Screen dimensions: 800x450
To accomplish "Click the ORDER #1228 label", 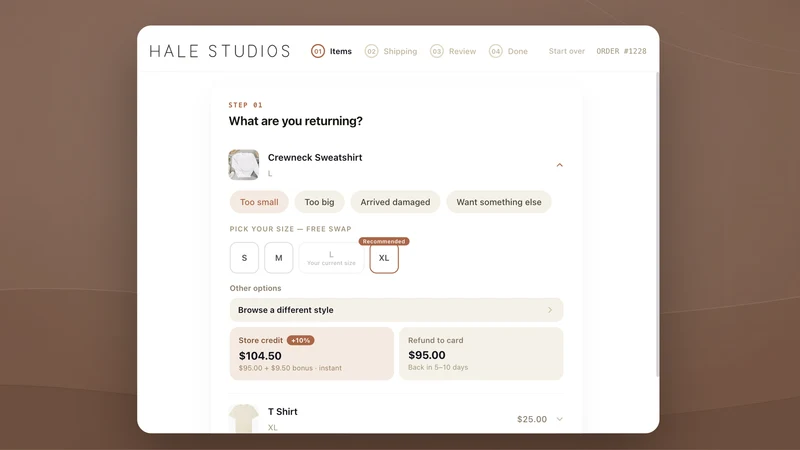I will 621,51.
